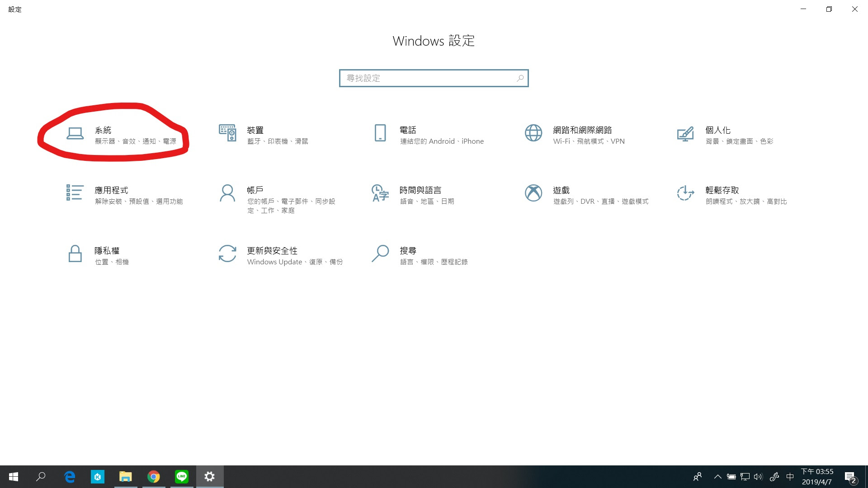
Task: Click the 朗讀程式、放大鏡、高對比 description
Action: point(746,202)
